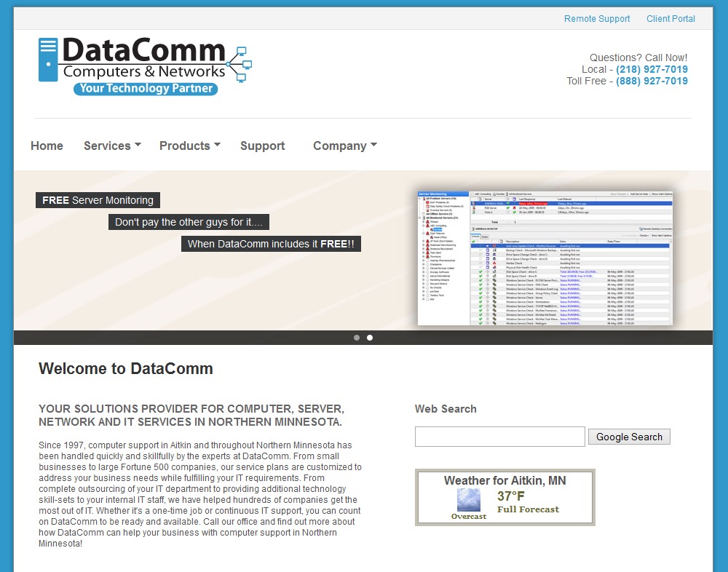
Task: Click the 'Questions? Call Now!' text
Action: click(638, 57)
